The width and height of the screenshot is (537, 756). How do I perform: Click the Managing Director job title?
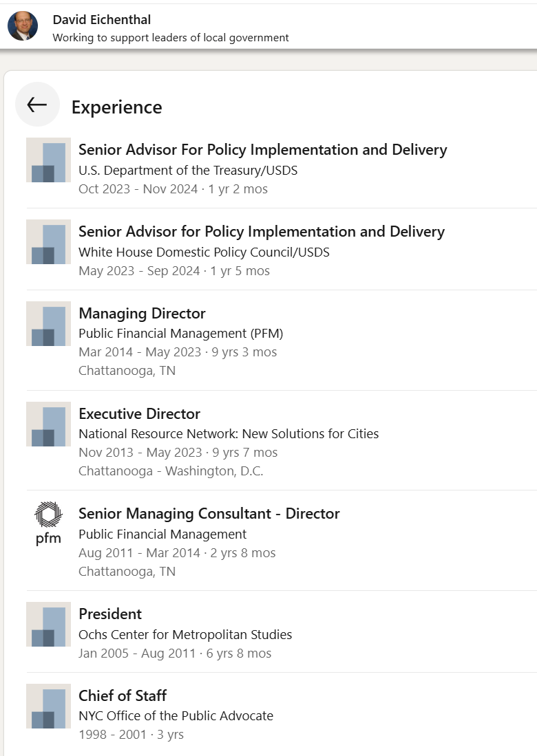(143, 314)
